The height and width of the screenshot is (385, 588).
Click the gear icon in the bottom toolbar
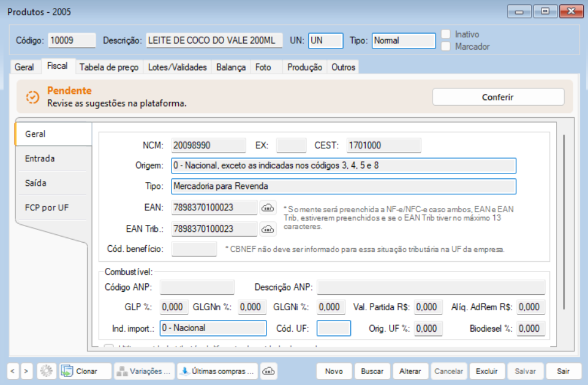coord(47,371)
